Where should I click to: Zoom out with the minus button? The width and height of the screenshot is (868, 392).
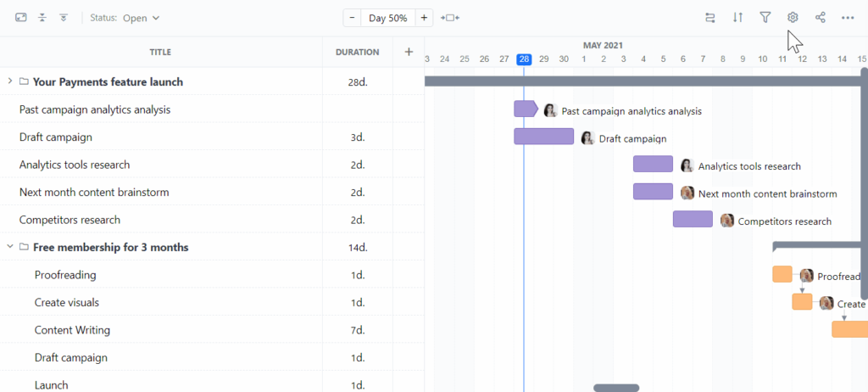tap(352, 18)
